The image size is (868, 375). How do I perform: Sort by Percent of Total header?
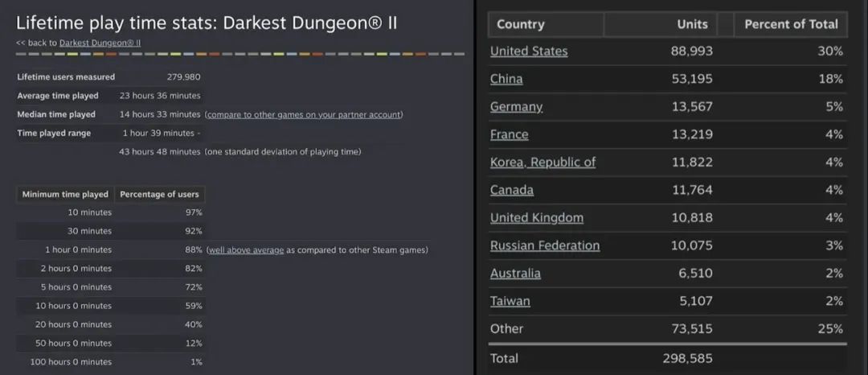pyautogui.click(x=791, y=24)
